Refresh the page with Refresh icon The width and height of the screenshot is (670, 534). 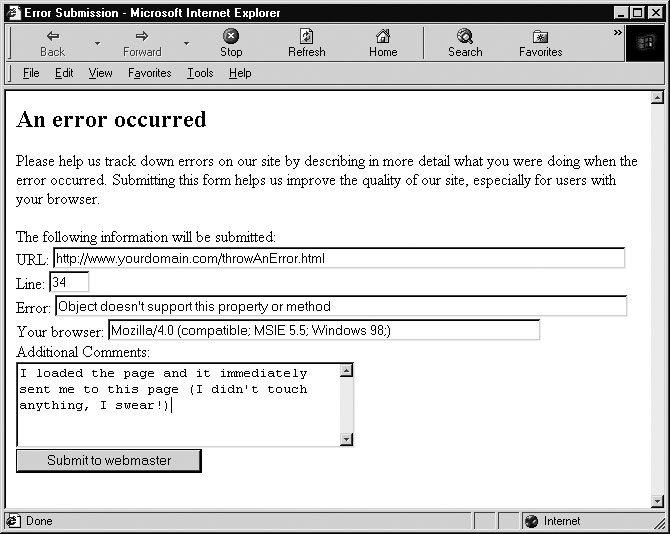[x=306, y=36]
